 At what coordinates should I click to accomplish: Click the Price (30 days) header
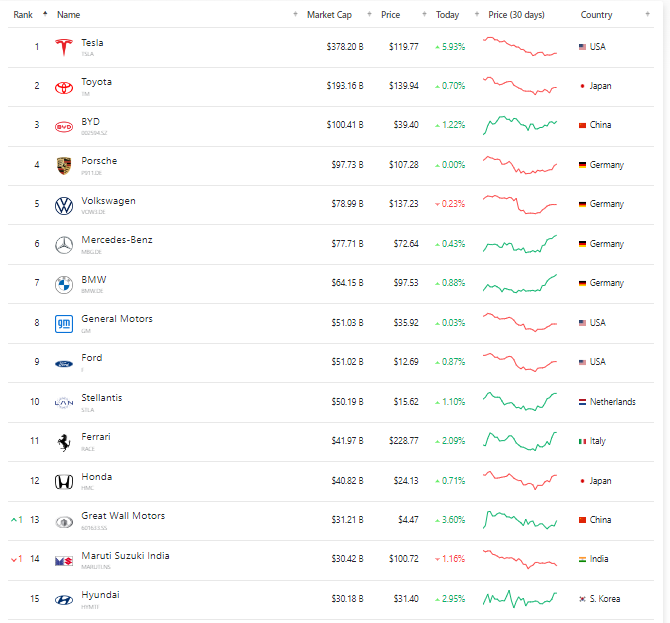[x=516, y=15]
